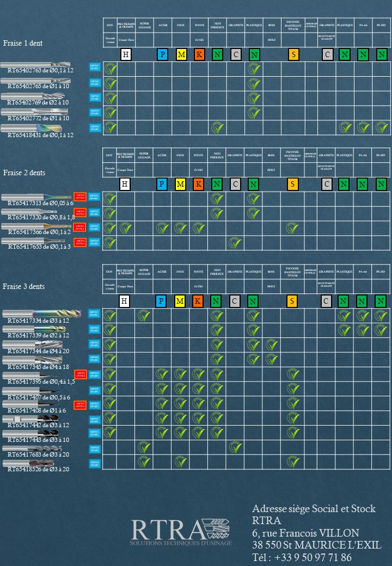Click text 'RT65417339 de Ø2 à 12'
Image resolution: width=392 pixels, height=566 pixels.
[38, 335]
